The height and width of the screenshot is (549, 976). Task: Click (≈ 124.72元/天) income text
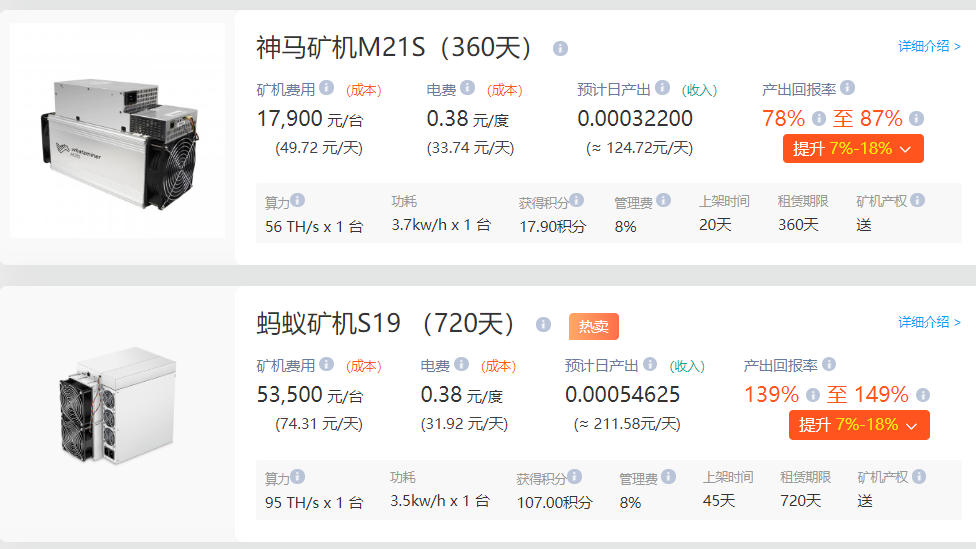(639, 148)
